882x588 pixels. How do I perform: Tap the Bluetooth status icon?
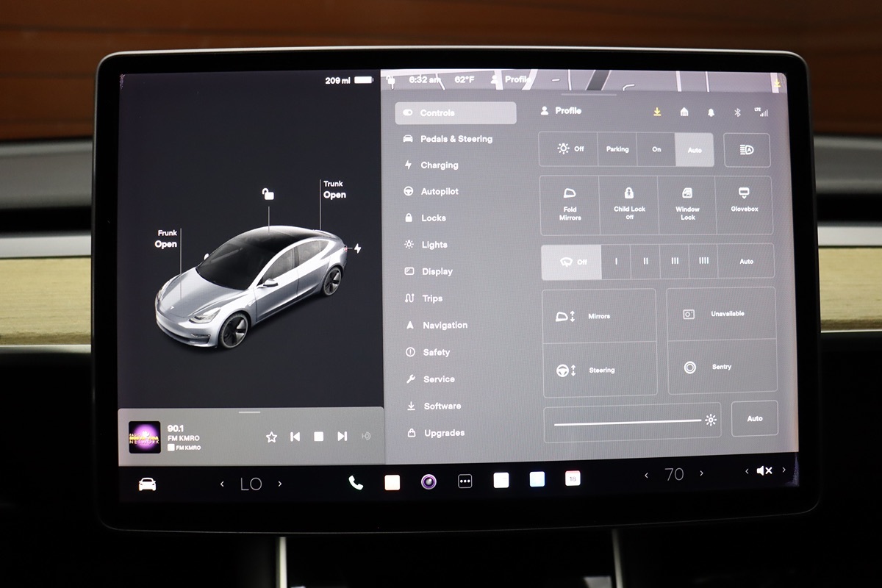pos(737,112)
